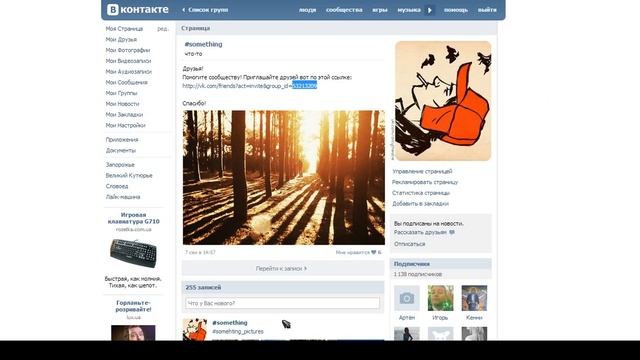Open Мои Настройки

125,125
